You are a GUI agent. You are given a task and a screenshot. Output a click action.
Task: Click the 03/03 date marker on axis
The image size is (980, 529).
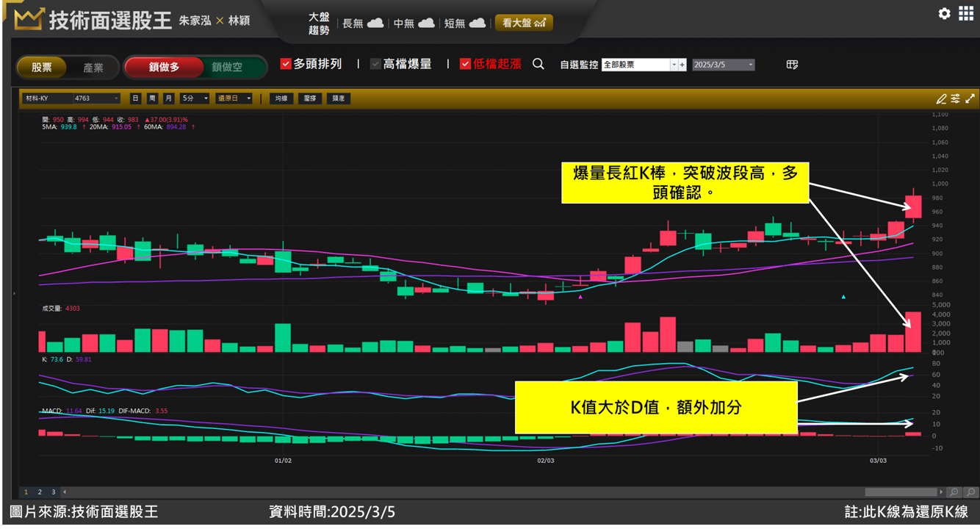tap(878, 461)
